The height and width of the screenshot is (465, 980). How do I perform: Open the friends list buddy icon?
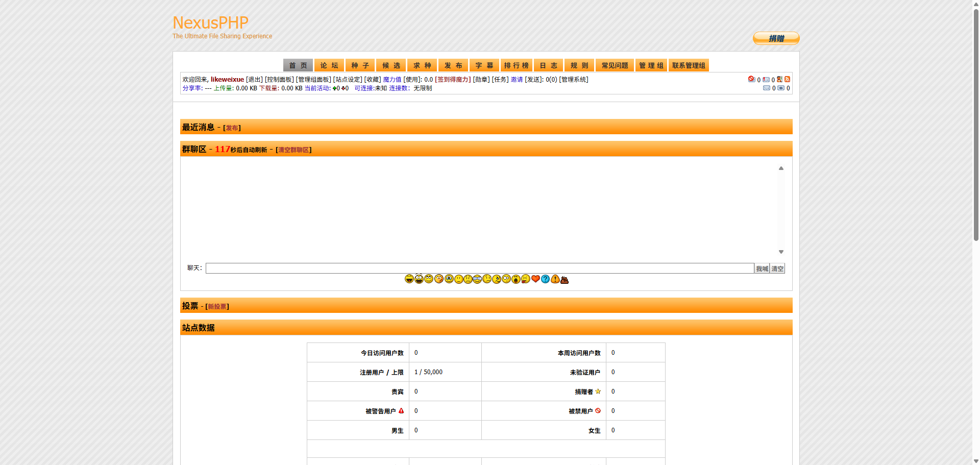[x=779, y=79]
